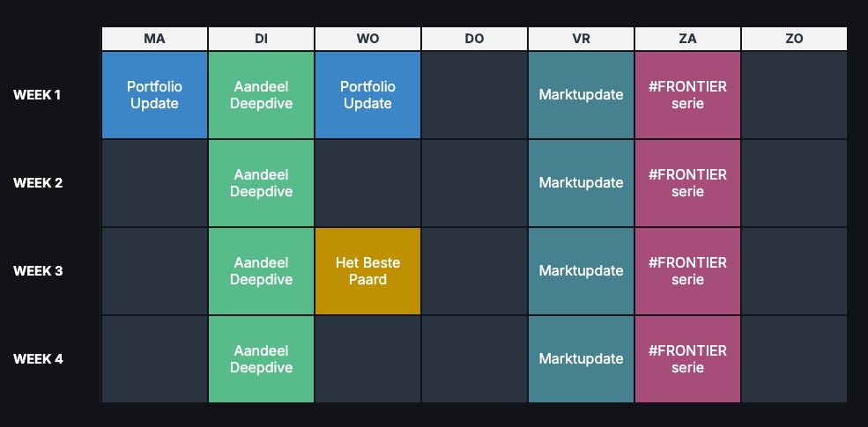Click the Het Beste Paard block
Image resolution: width=868 pixels, height=427 pixels.
(367, 271)
